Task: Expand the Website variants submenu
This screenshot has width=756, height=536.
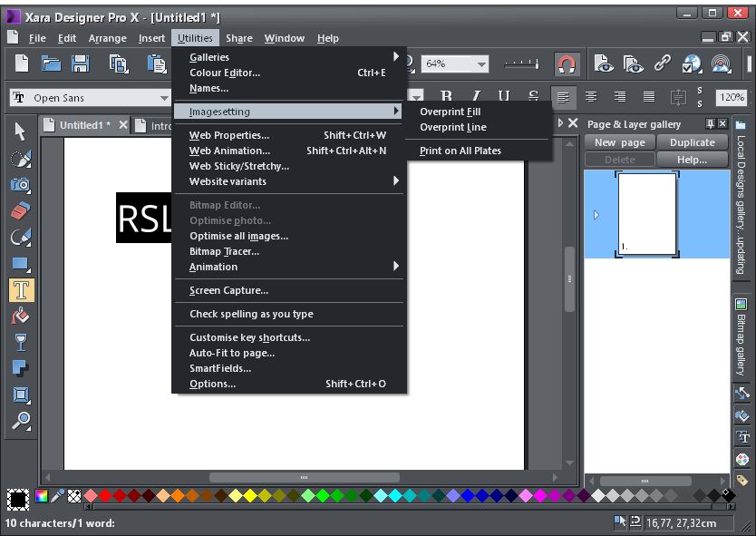Action: pyautogui.click(x=289, y=181)
